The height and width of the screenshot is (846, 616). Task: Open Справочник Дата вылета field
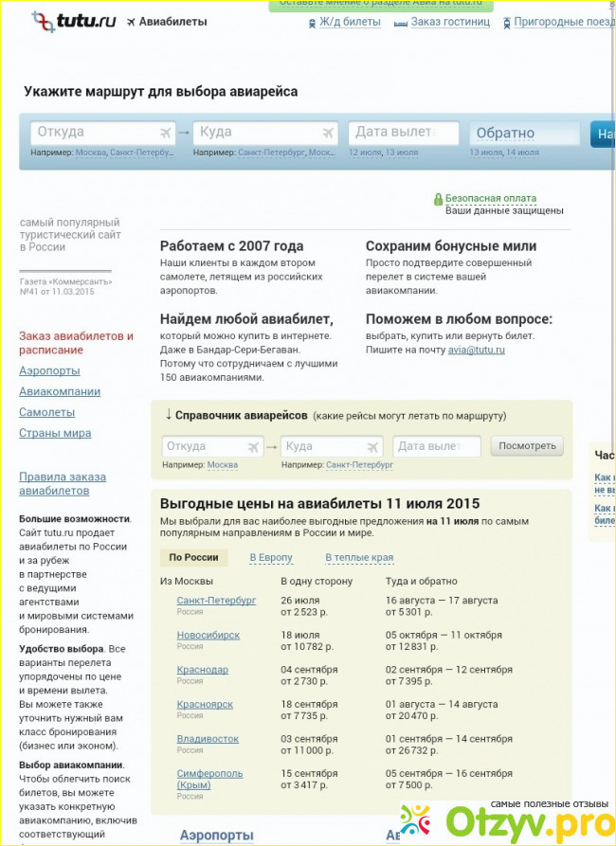tap(437, 447)
